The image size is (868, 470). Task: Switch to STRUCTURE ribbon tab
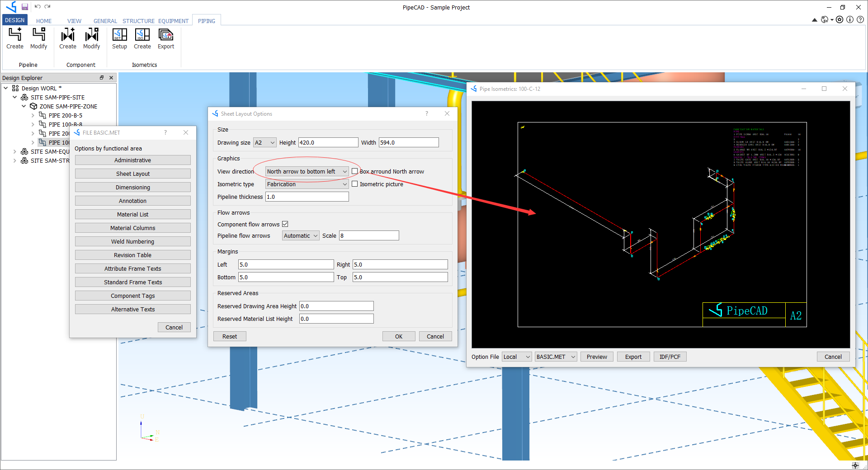coord(138,21)
